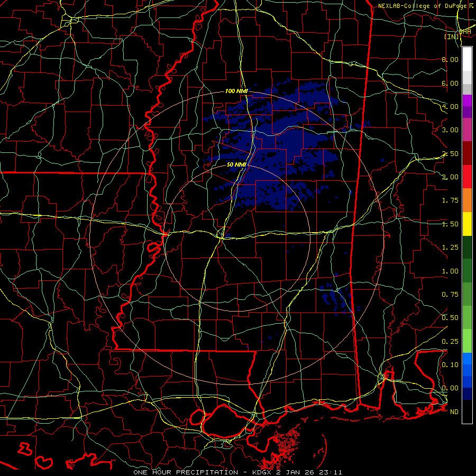Click the "0.25" legend value
The image size is (476, 476).
click(x=450, y=342)
